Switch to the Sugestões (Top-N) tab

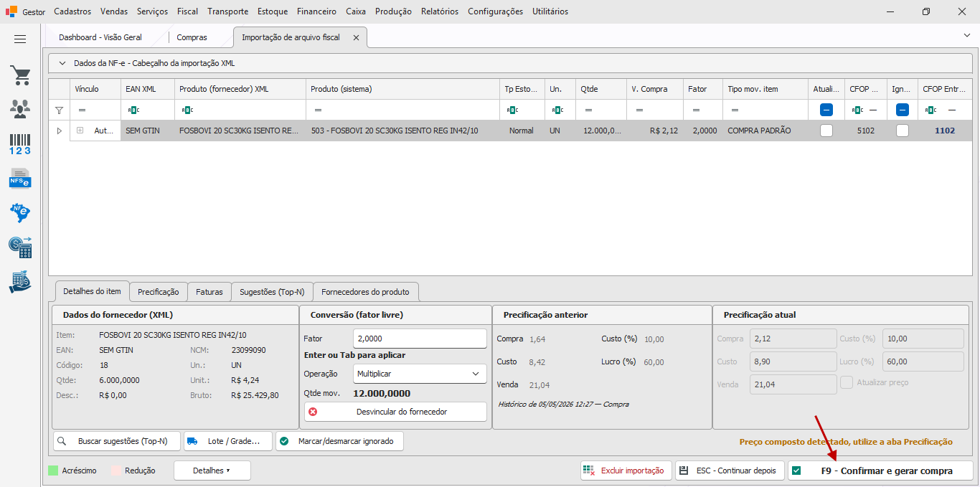point(272,292)
